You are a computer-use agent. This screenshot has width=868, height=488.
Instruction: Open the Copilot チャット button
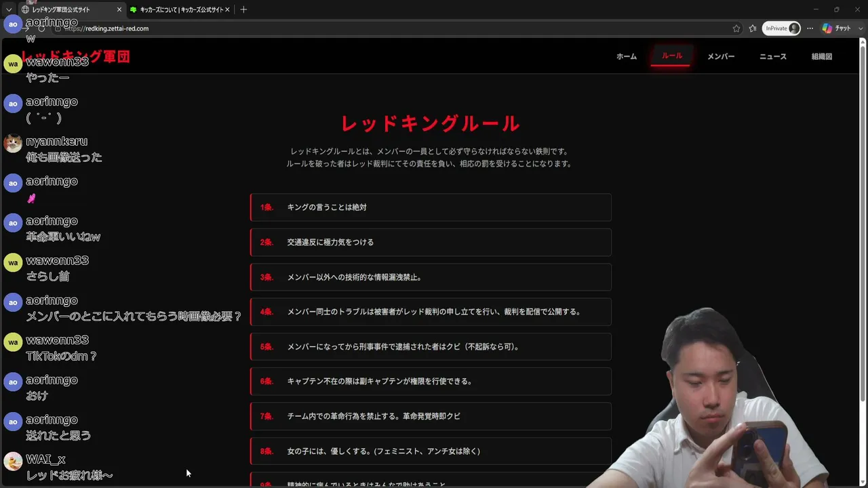point(835,28)
